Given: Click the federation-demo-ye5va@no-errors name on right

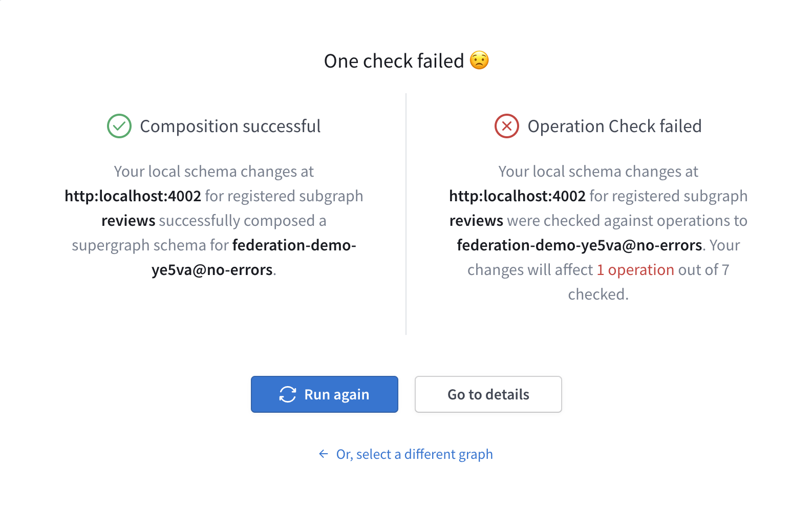Looking at the screenshot, I should coord(579,245).
